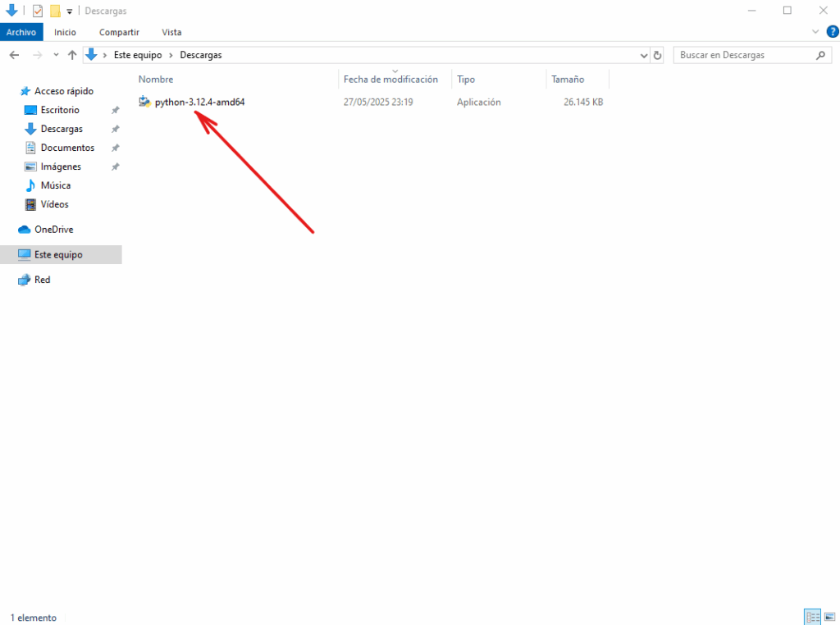Screen dimensions: 840x625
Task: Click the Acceso rápido star icon
Action: [25, 91]
